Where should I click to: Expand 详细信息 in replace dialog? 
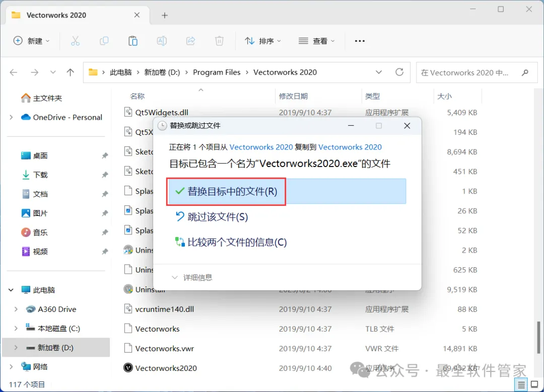(x=192, y=277)
